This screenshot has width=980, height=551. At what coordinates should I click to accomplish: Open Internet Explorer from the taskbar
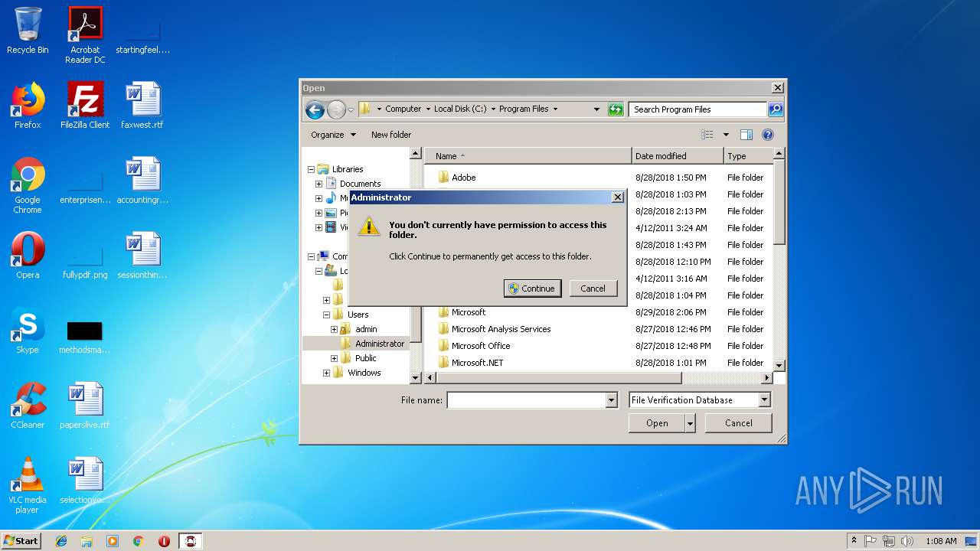click(61, 541)
